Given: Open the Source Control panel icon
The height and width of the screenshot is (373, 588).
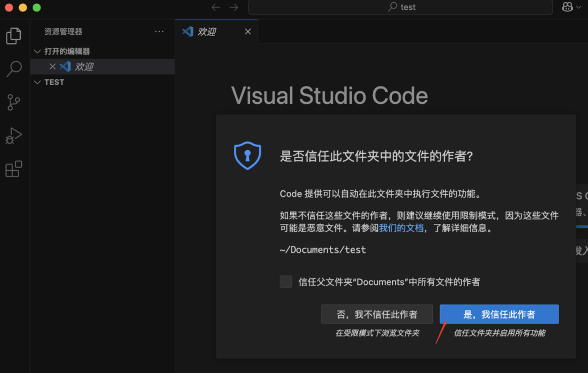Looking at the screenshot, I should pos(13,102).
